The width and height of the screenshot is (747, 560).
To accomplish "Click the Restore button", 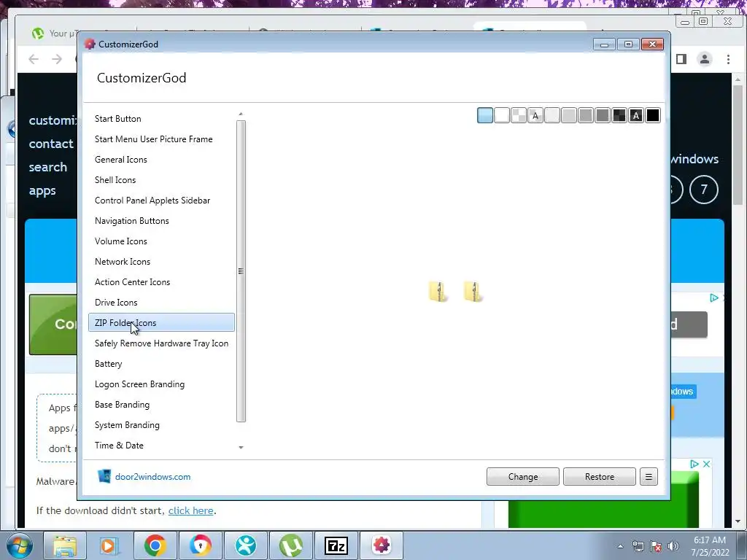I will [x=600, y=477].
